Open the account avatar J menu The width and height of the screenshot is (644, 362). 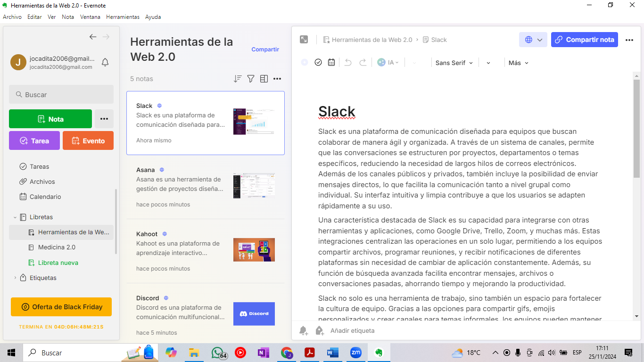(18, 62)
